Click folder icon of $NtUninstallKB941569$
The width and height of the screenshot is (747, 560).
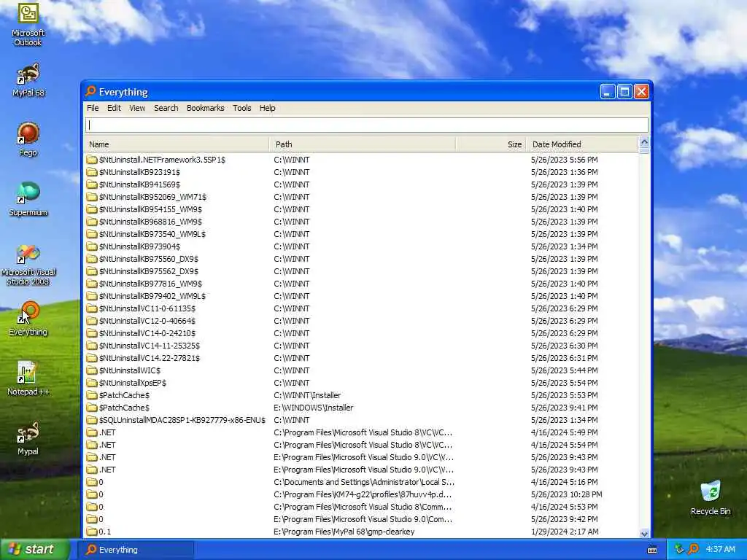tap(92, 184)
